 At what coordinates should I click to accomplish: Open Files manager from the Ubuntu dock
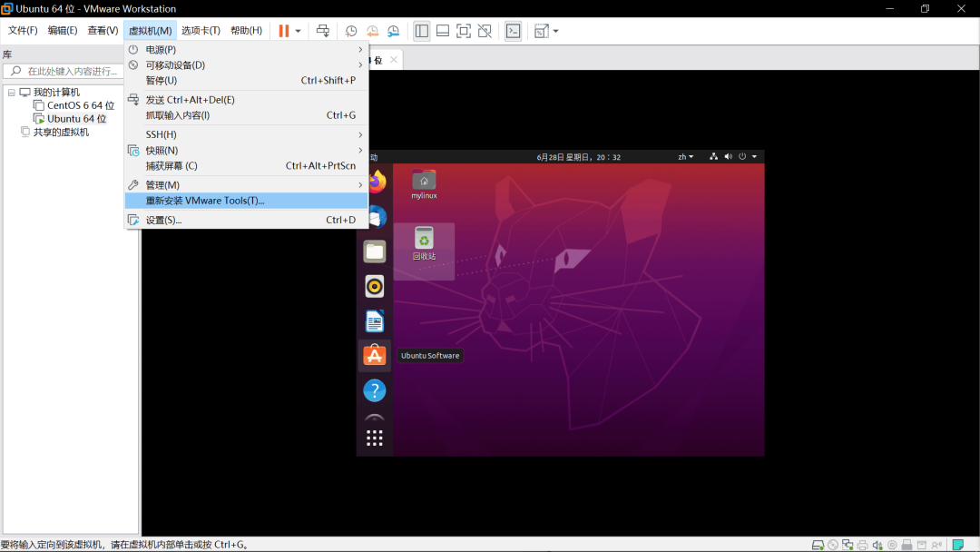375,251
